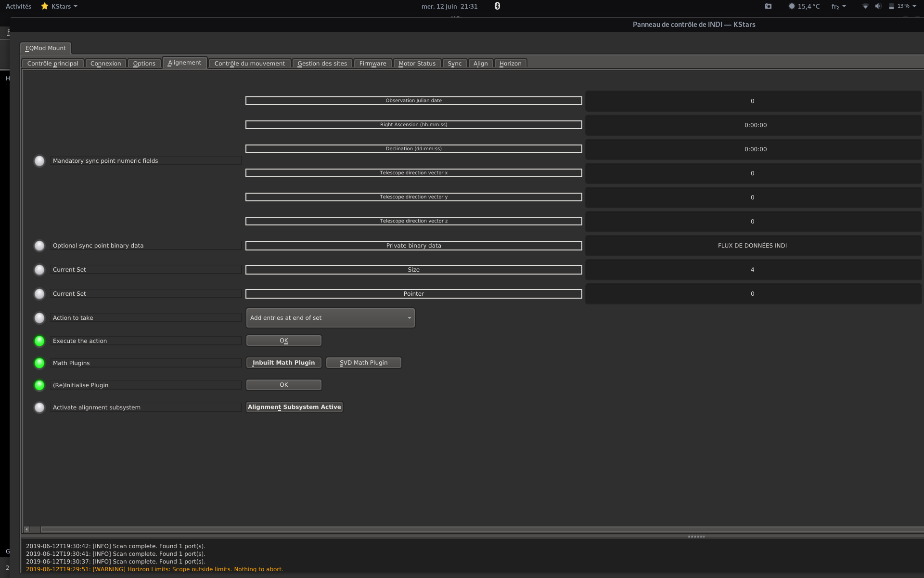Click green status light beside Math Plugins
The width and height of the screenshot is (924, 578).
pos(39,363)
